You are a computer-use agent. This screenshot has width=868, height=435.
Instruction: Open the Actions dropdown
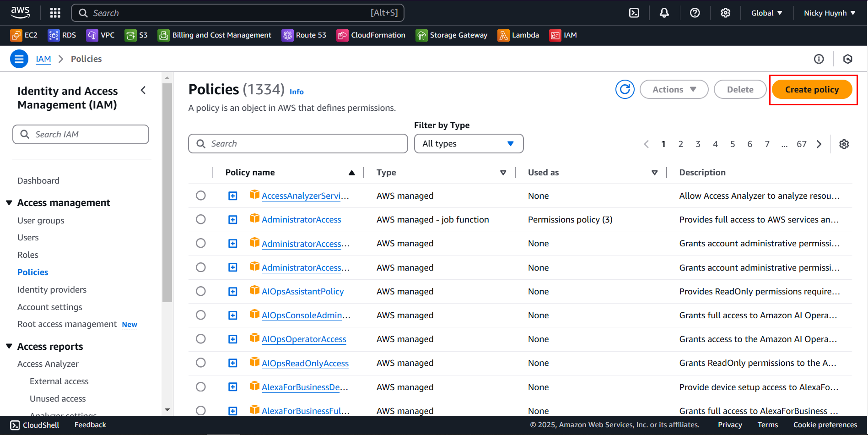pos(674,89)
